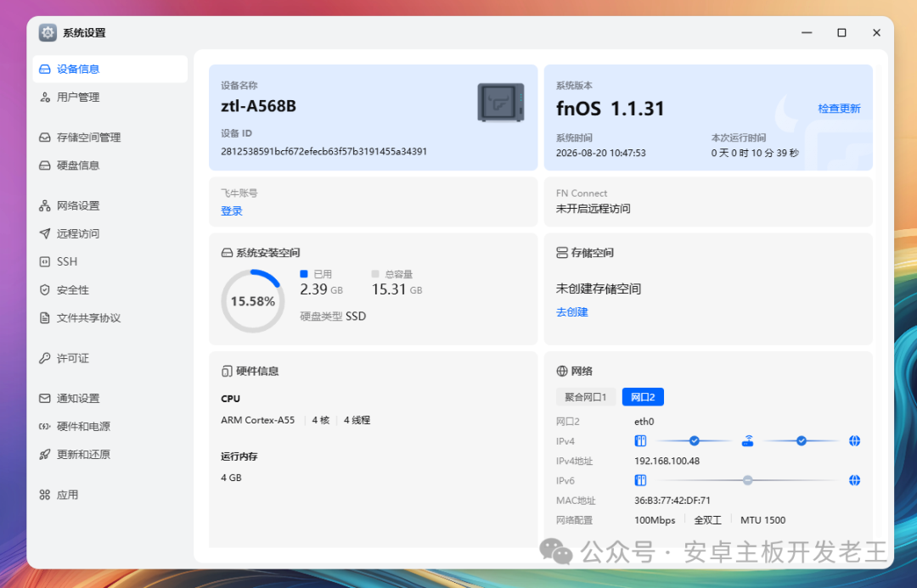The height and width of the screenshot is (588, 917).
Task: Maximize the 系统设置 window
Action: pos(841,33)
